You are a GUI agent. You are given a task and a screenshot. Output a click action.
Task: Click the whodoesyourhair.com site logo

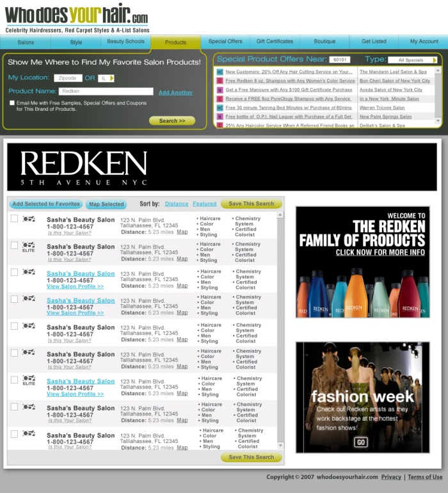tap(77, 18)
